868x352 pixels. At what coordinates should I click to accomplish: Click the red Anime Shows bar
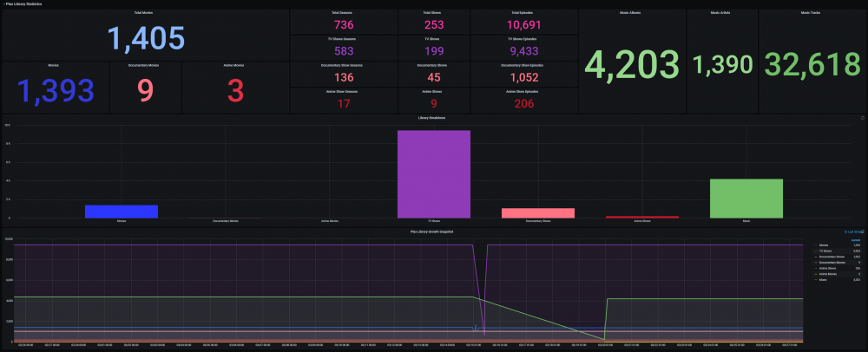[x=642, y=217]
